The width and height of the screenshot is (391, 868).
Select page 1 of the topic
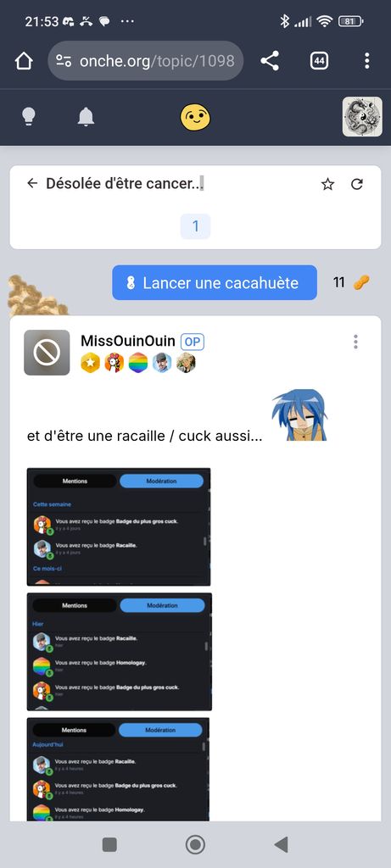(x=195, y=225)
